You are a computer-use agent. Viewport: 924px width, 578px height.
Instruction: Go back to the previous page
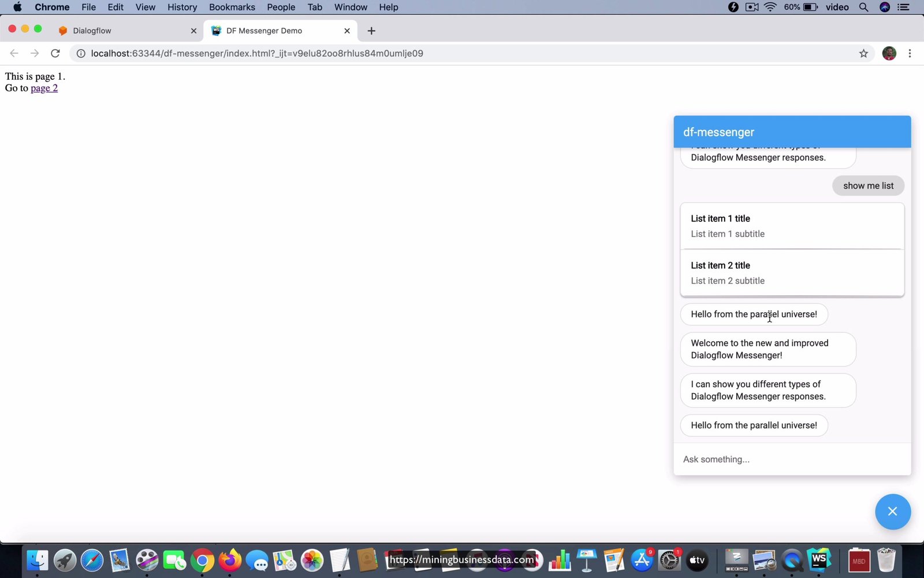[14, 53]
